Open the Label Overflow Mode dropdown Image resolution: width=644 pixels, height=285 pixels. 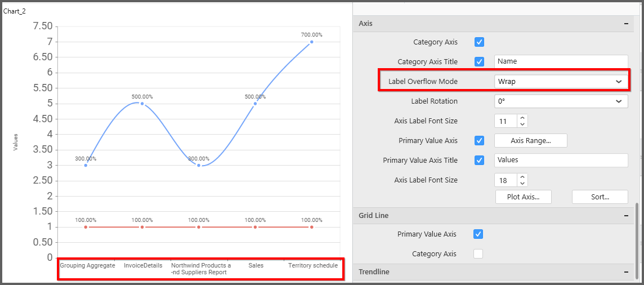[x=561, y=82]
